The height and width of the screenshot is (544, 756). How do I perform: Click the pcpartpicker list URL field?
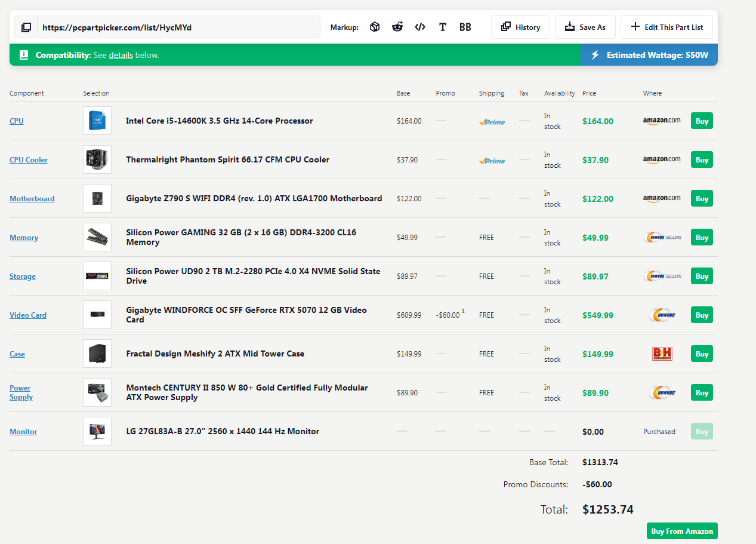tap(178, 27)
